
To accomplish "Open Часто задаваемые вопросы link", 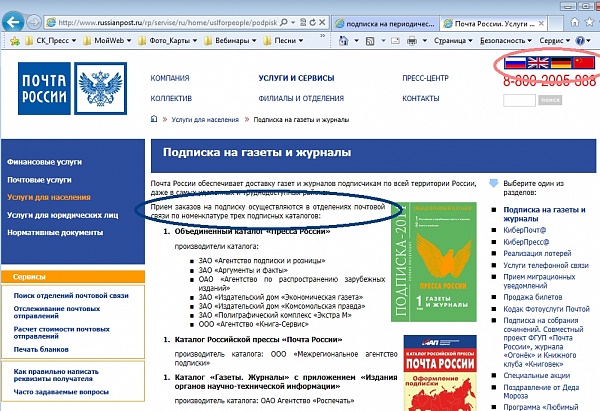I will 61,392.
